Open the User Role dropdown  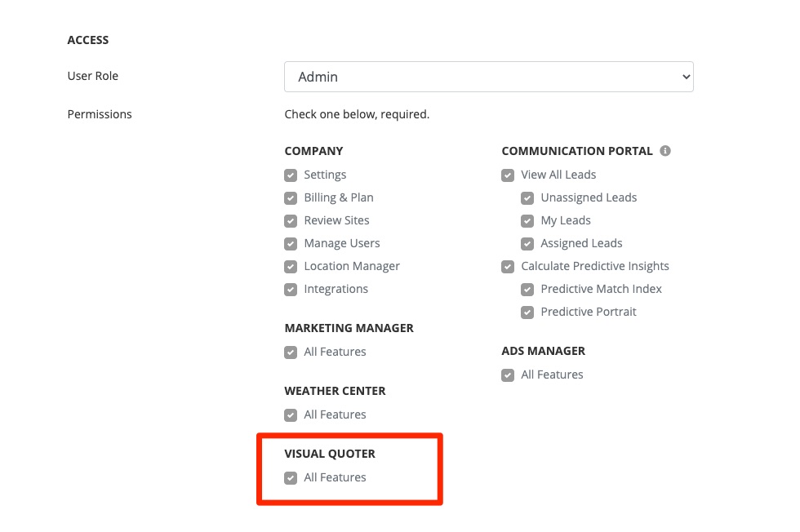point(488,77)
